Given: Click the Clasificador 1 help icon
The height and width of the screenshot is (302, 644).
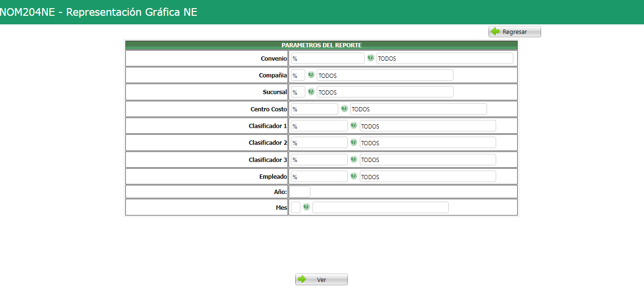Looking at the screenshot, I should coord(354,125).
